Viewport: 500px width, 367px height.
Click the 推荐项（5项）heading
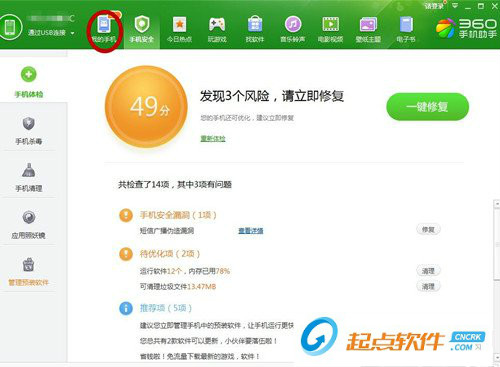coord(166,308)
